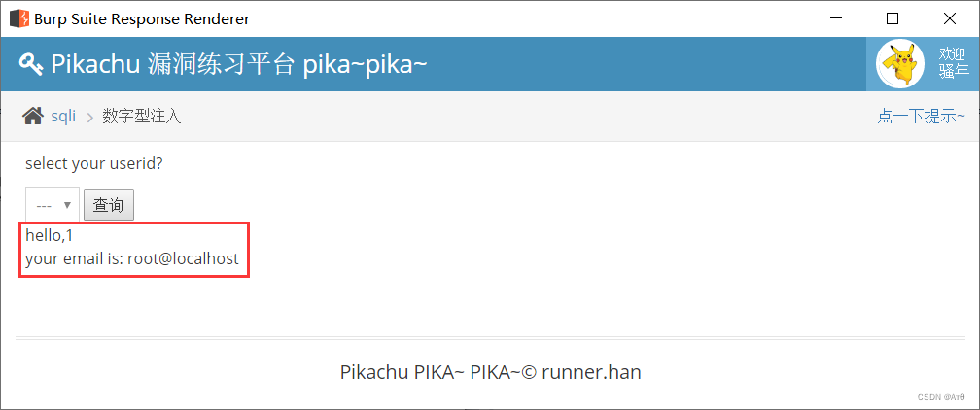Click the Pikachu 漏洞练习平台 header title
This screenshot has height=410, width=980.
pos(239,64)
